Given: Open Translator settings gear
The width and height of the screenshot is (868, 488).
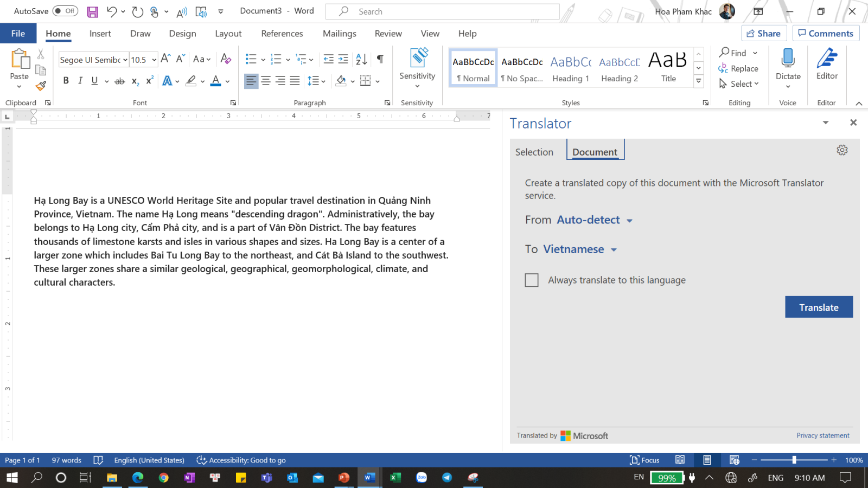Looking at the screenshot, I should (x=842, y=150).
